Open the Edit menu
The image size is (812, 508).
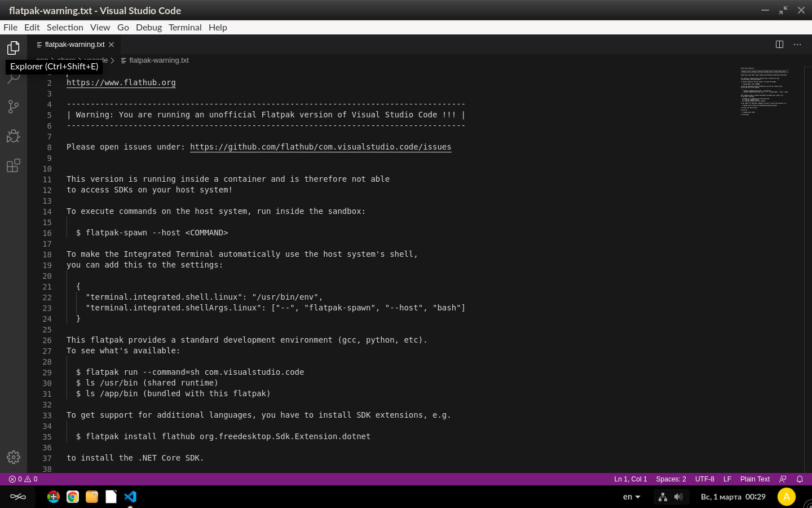point(32,27)
